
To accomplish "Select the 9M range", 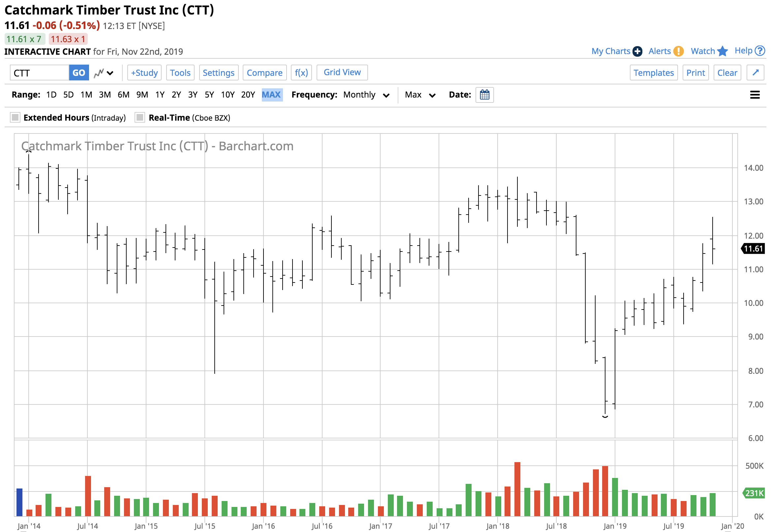I will (x=142, y=95).
